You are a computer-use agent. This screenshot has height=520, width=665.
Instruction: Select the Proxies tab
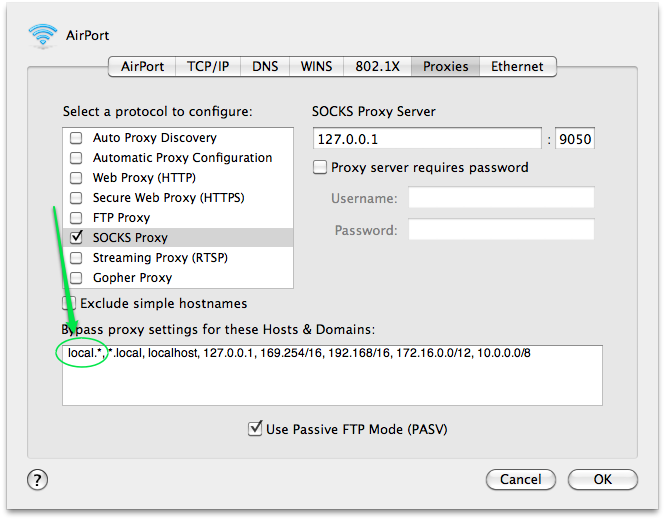(445, 67)
